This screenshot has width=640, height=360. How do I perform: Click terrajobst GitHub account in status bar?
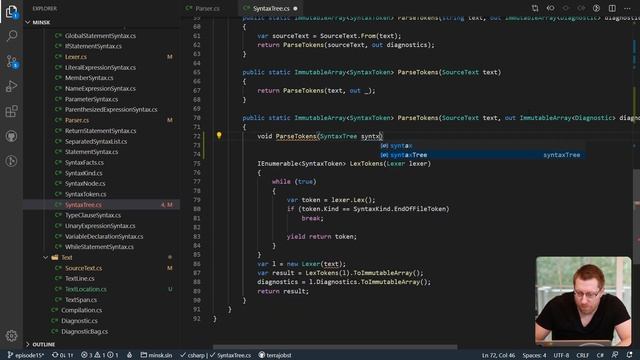[275, 355]
